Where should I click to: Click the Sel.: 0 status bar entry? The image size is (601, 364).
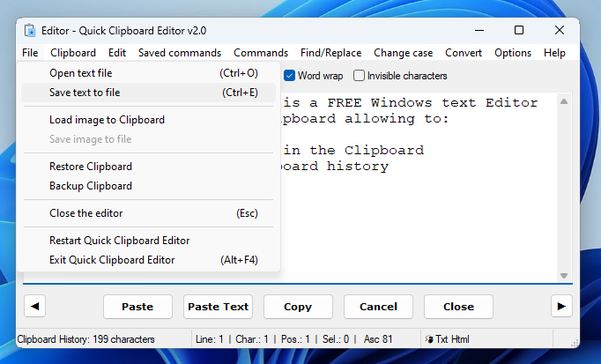pos(336,339)
